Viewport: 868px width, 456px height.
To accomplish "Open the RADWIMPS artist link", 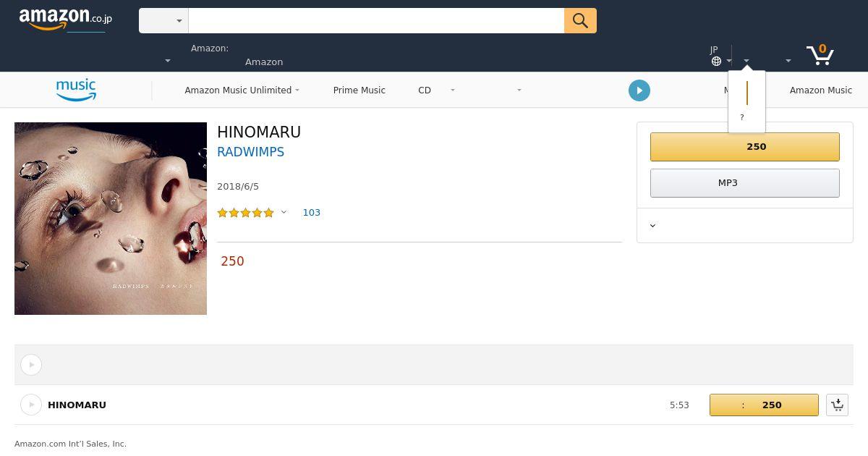I will [250, 152].
